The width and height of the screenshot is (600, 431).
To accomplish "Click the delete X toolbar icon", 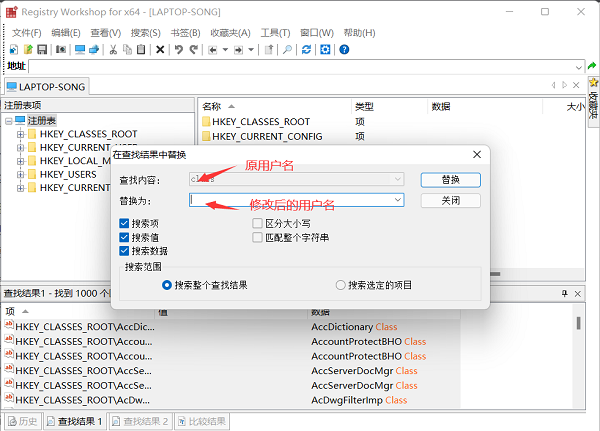I will [x=160, y=49].
